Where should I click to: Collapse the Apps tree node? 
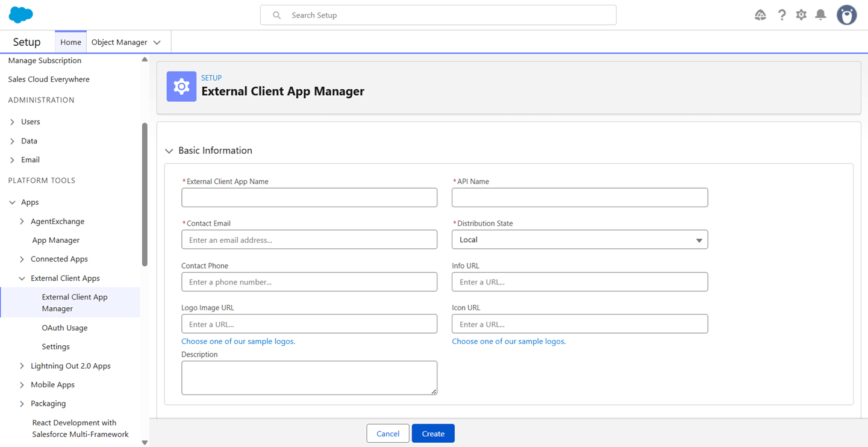pyautogui.click(x=12, y=202)
